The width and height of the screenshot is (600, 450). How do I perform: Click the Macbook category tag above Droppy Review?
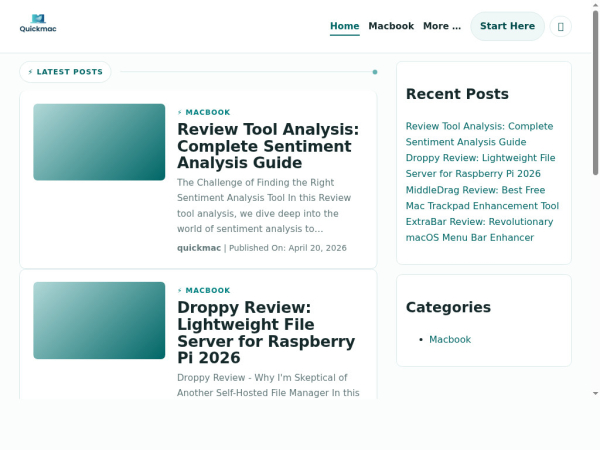point(207,290)
